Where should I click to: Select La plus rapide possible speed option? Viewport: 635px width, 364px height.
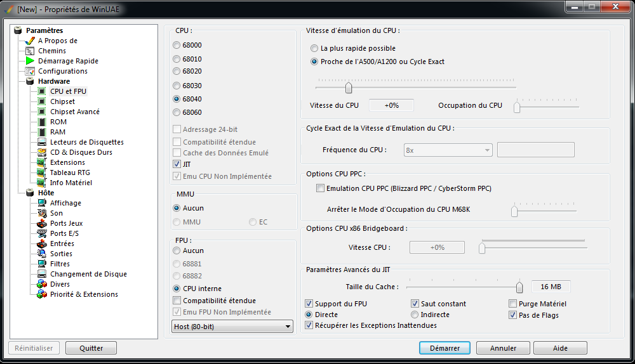tap(314, 49)
